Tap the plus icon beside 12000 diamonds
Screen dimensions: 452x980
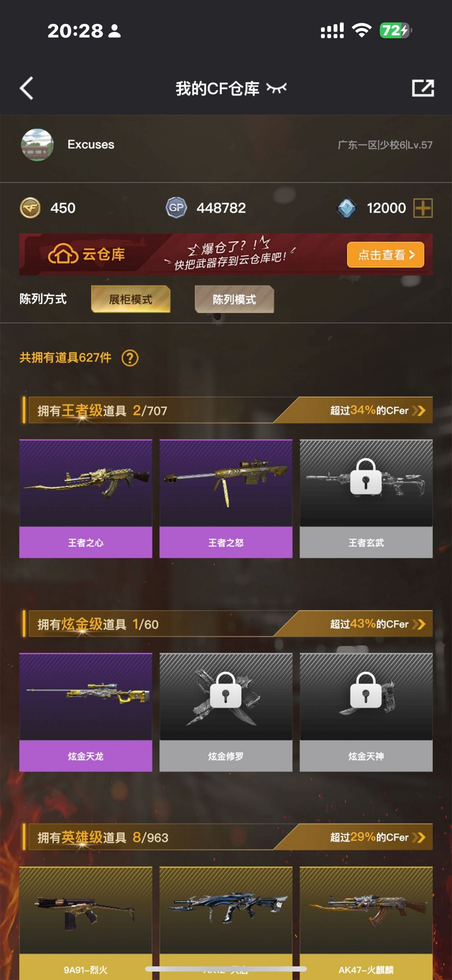click(423, 208)
